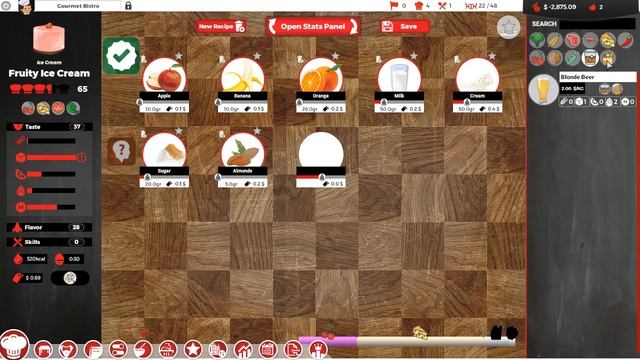Screen dimensions: 640x360
Task: Select the Apple ingredient
Action: 164,76
